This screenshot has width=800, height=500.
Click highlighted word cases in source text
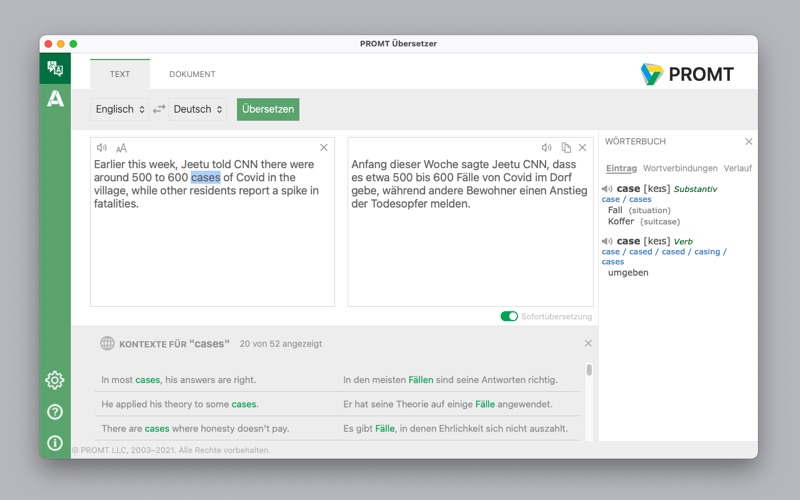point(206,177)
